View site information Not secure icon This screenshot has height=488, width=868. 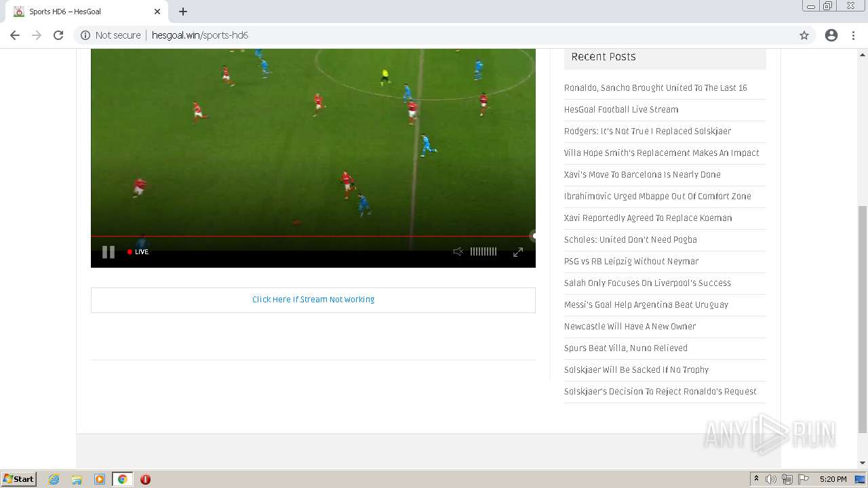point(85,35)
